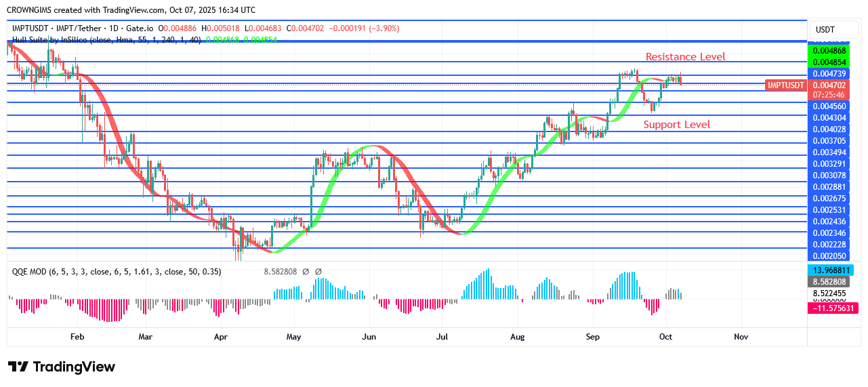Click the 8.522455 QQE scale value
This screenshot has width=868, height=387.
pos(829,293)
